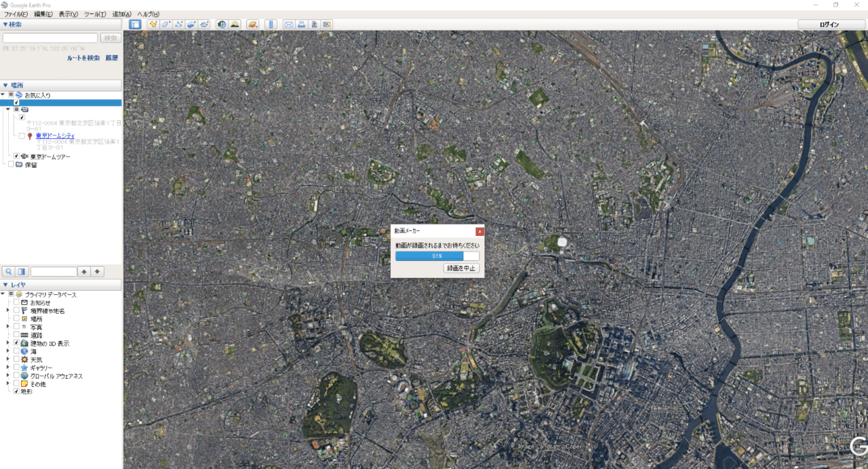The image size is (868, 469).
Task: Toggle sunlight on the landscape
Action: [x=235, y=24]
